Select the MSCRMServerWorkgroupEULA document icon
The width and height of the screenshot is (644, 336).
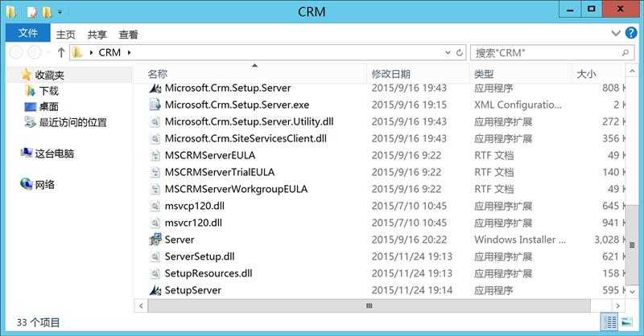pyautogui.click(x=155, y=189)
